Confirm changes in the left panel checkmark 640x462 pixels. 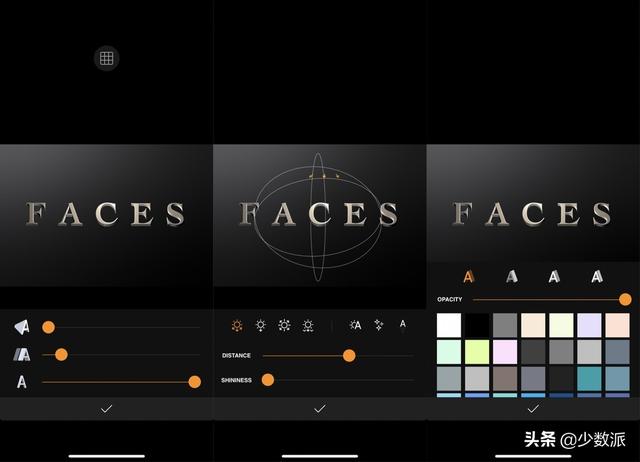click(x=107, y=409)
